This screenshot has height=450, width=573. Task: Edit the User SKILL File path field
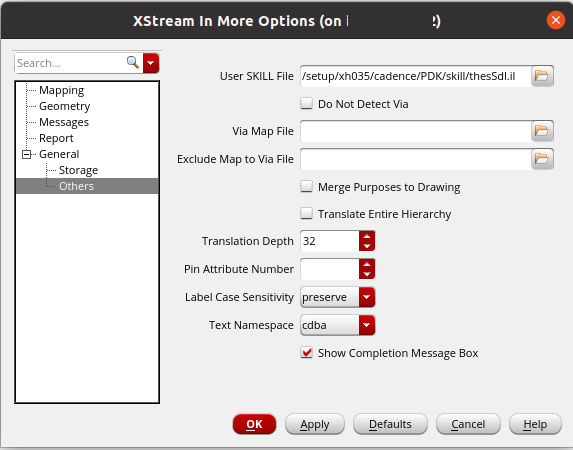tap(415, 76)
